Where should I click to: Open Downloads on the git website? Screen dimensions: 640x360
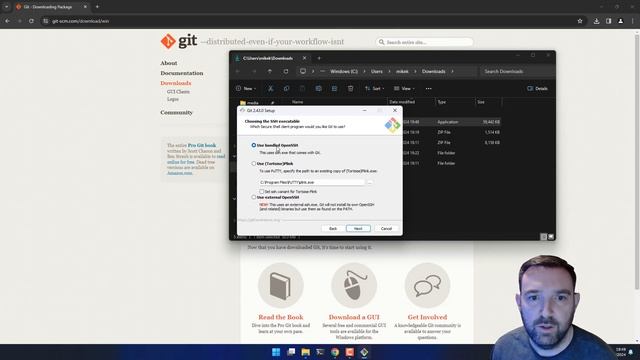click(x=176, y=83)
